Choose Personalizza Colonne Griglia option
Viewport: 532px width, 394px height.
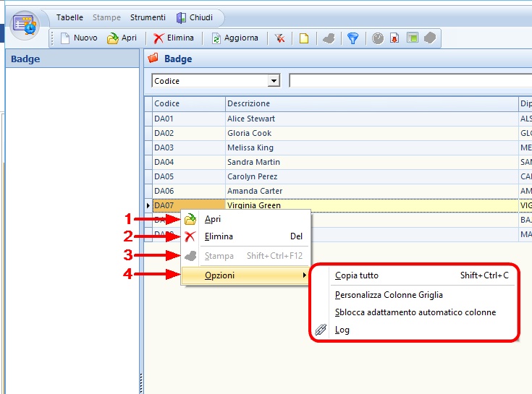tap(389, 294)
